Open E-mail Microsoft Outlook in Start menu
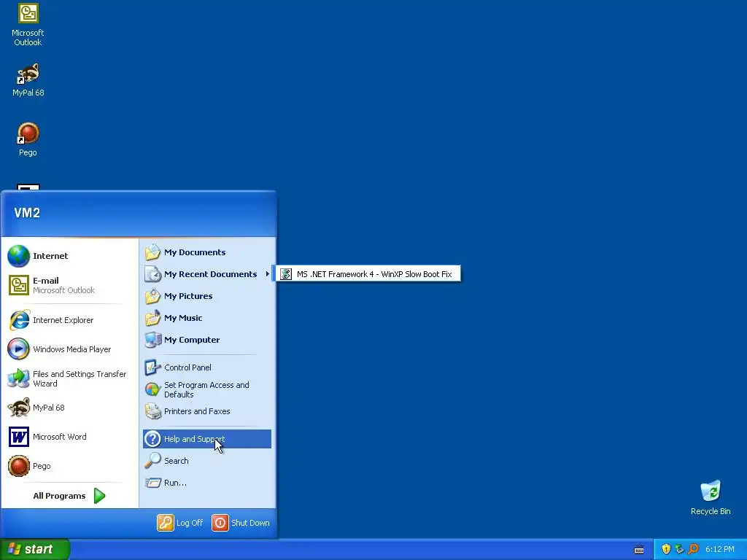Viewport: 747px width, 560px height. pos(69,285)
